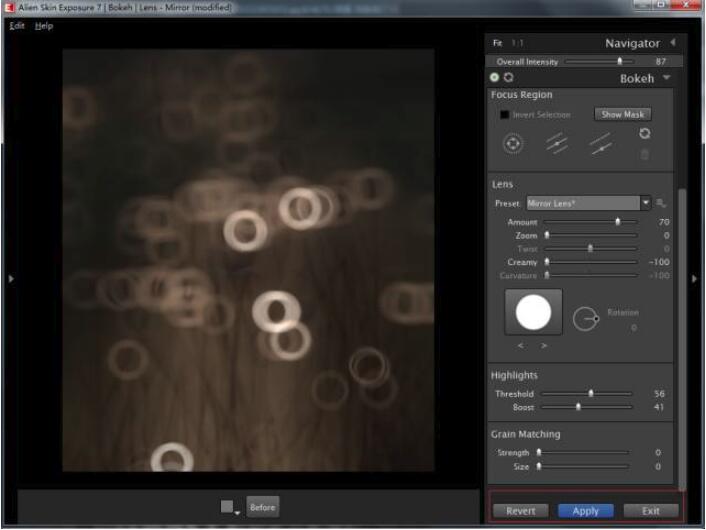The height and width of the screenshot is (530, 706).
Task: Open the Mirror Lens preset dropdown
Action: coord(645,203)
